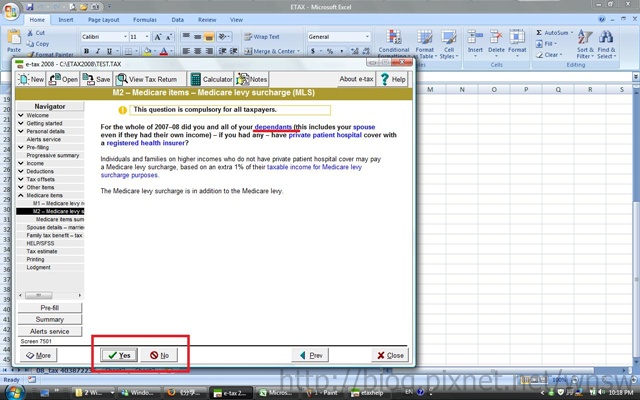Open taxable income for Medicare levy link

(314, 167)
